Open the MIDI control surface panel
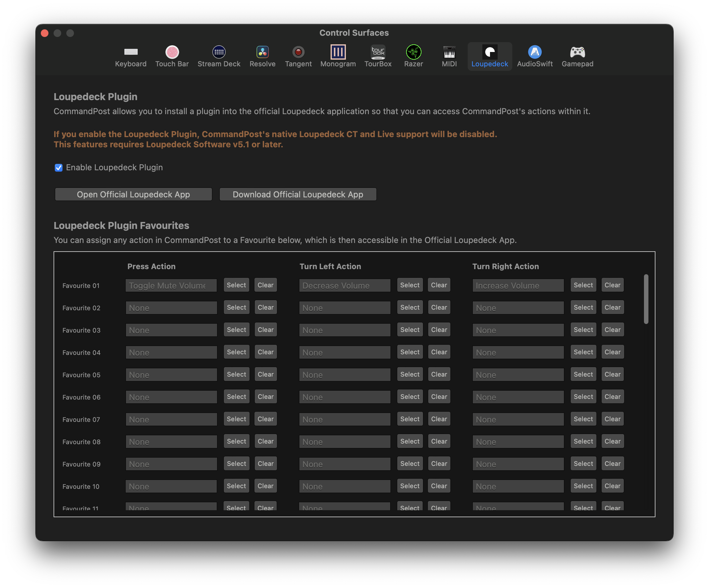This screenshot has width=709, height=588. click(449, 56)
